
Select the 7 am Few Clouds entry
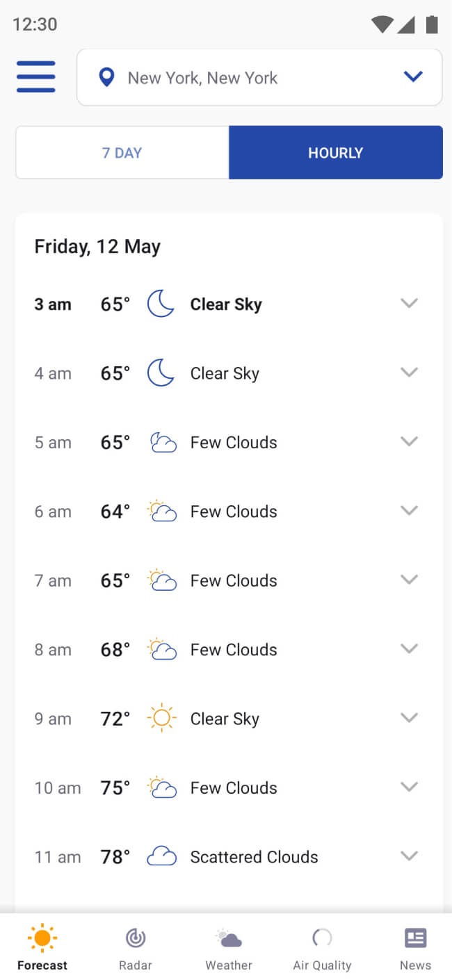[x=229, y=580]
